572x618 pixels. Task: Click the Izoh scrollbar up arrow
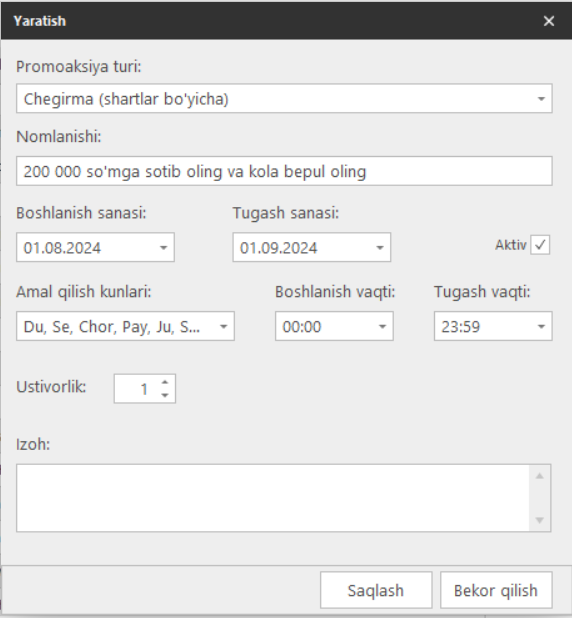540,476
